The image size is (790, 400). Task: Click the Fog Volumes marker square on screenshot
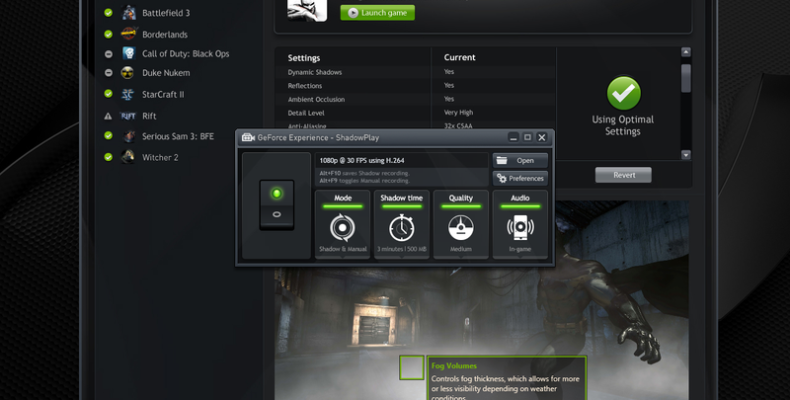(412, 368)
